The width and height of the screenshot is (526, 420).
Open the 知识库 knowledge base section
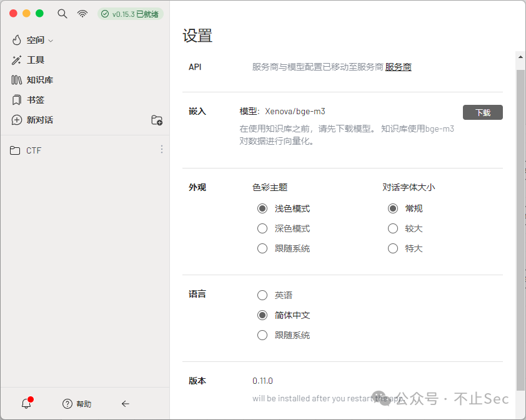tap(39, 79)
